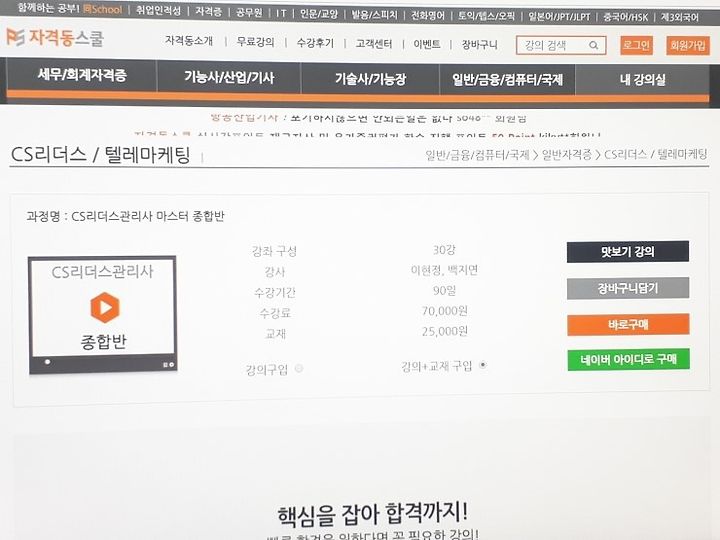Image resolution: width=720 pixels, height=540 pixels.
Task: Open the 자격동소개 link
Action: point(189,41)
